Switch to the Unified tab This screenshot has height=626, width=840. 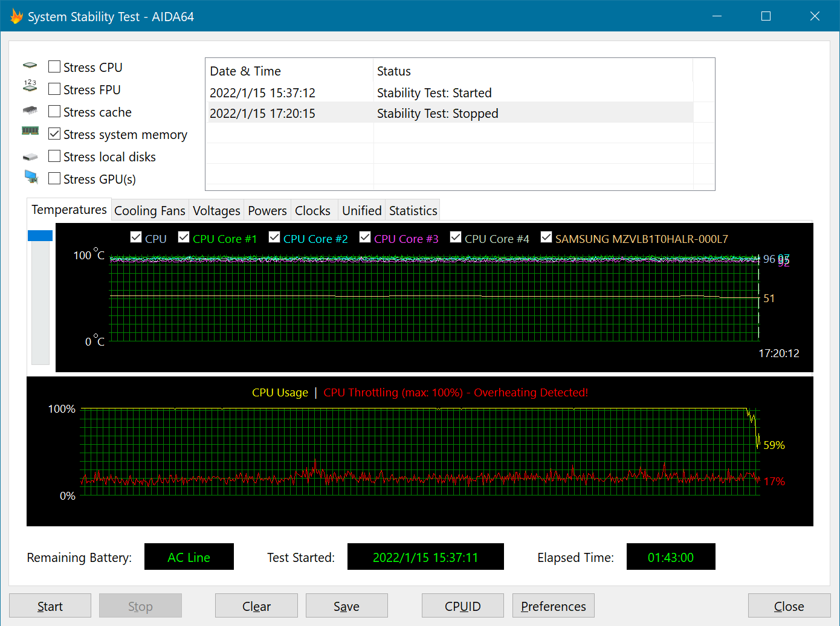[361, 210]
